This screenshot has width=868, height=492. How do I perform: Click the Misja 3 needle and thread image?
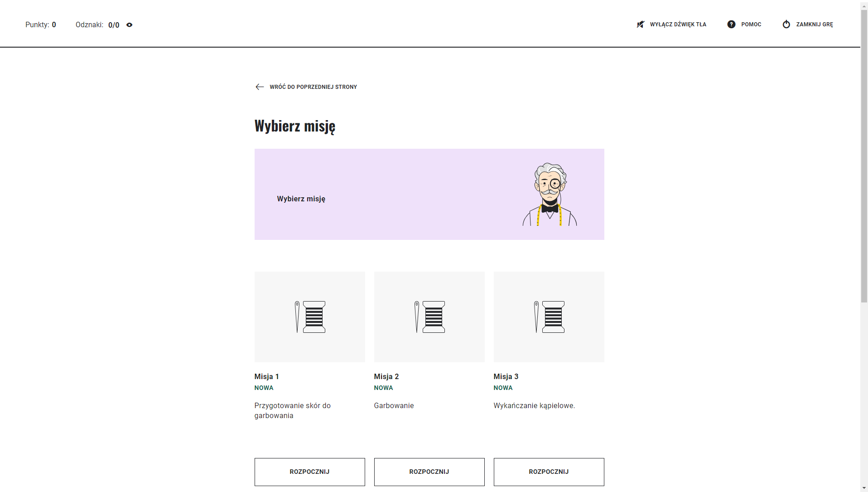pos(549,317)
